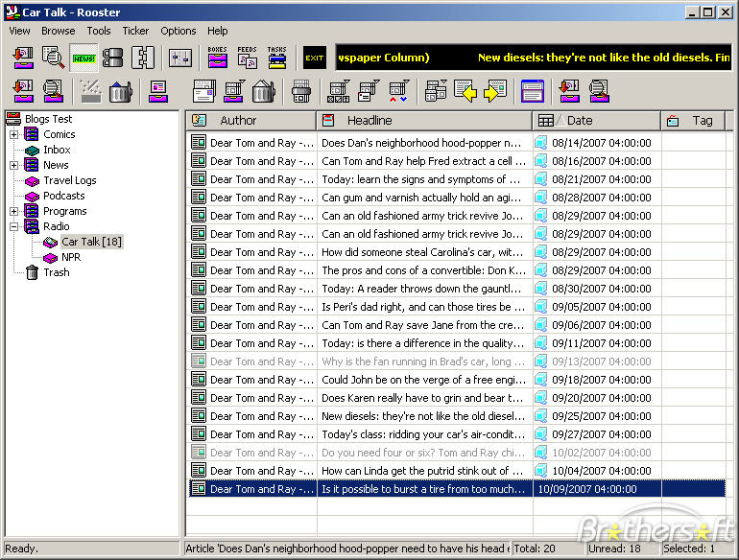Screen dimensions: 739x560
Task: Open the TASKS toolbar button
Action: click(277, 58)
